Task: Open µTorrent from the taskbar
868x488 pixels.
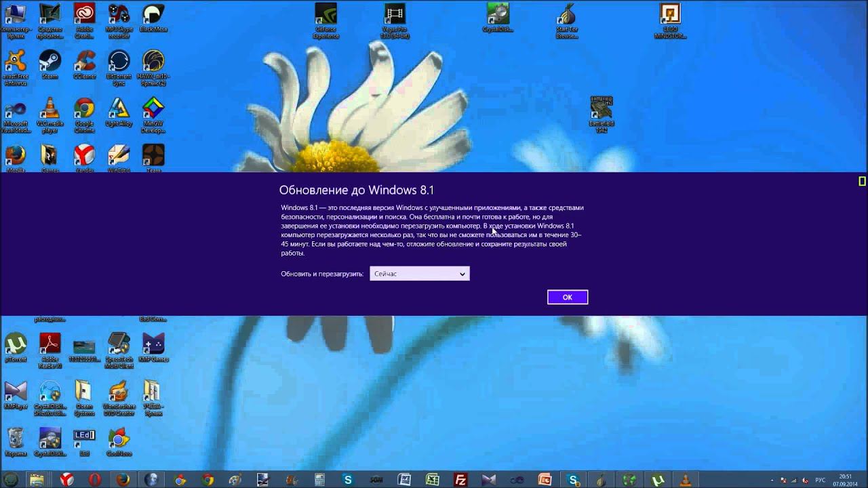Action: pos(657,480)
